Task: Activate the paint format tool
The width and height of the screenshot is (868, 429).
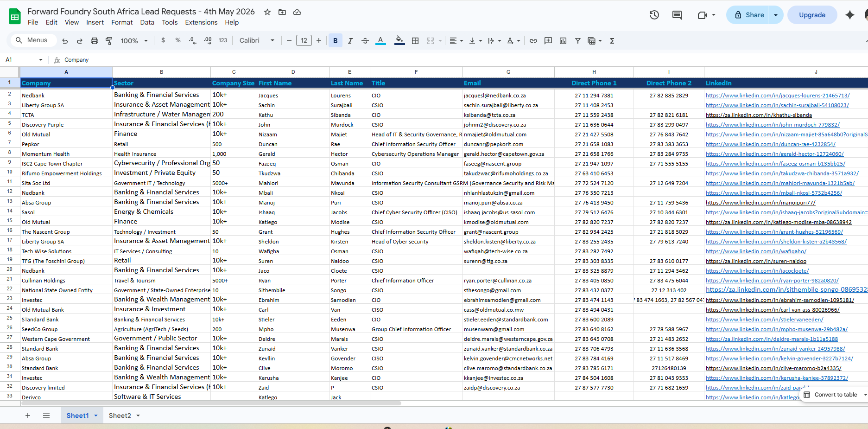Action: 109,41
